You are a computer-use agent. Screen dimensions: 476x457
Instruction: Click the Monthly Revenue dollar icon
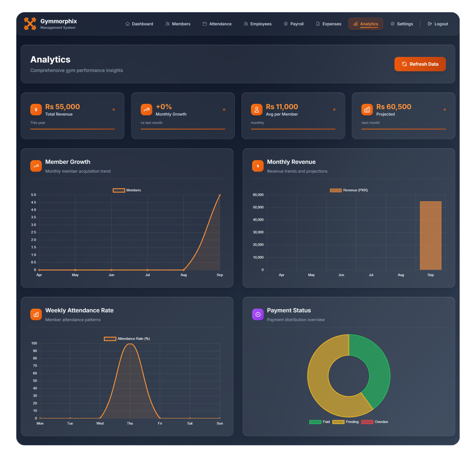click(x=258, y=166)
